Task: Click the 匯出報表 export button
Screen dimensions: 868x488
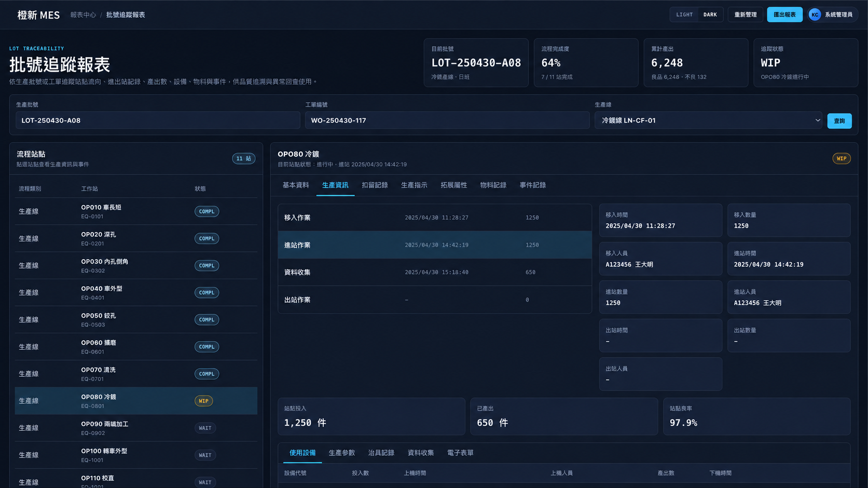Action: coord(784,15)
